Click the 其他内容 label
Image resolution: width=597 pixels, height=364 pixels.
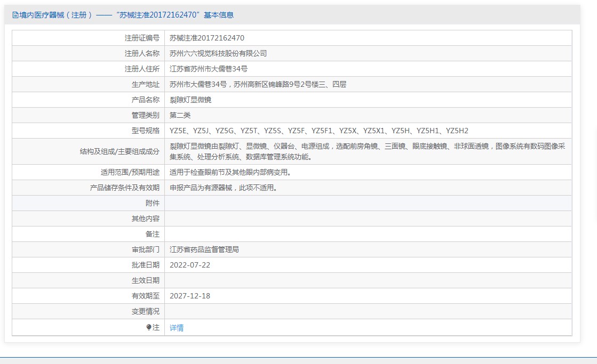pyautogui.click(x=146, y=219)
